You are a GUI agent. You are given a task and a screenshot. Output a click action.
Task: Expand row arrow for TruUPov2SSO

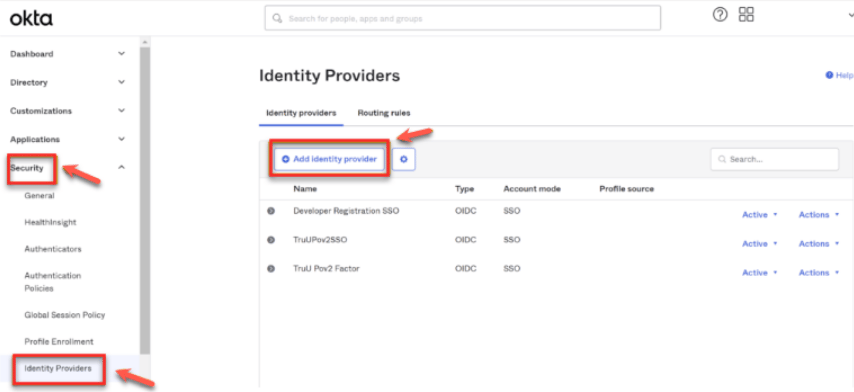271,240
